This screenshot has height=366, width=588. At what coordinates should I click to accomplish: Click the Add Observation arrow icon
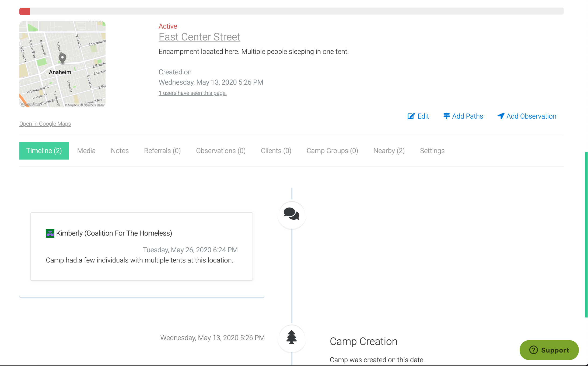click(x=501, y=116)
